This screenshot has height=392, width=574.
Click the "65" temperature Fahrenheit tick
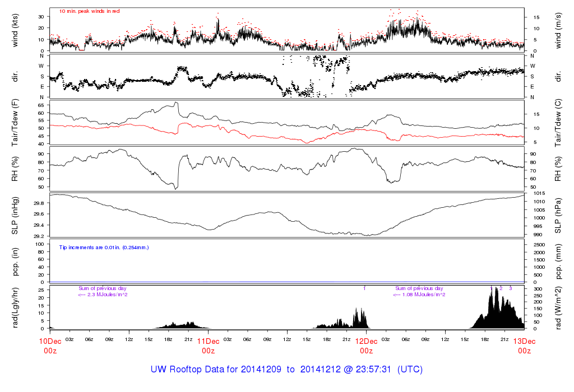tap(41, 105)
